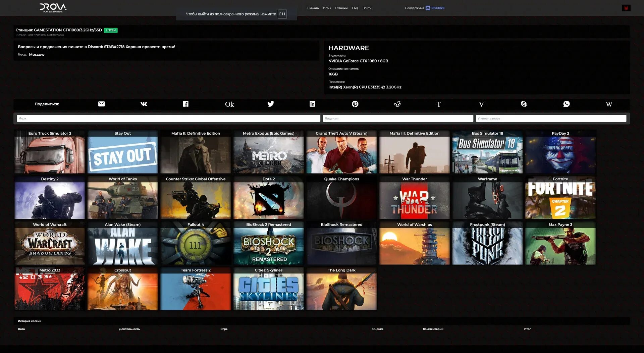Viewport: 644px width, 353px height.
Task: Launch the Dota 2 game tile
Action: click(269, 197)
